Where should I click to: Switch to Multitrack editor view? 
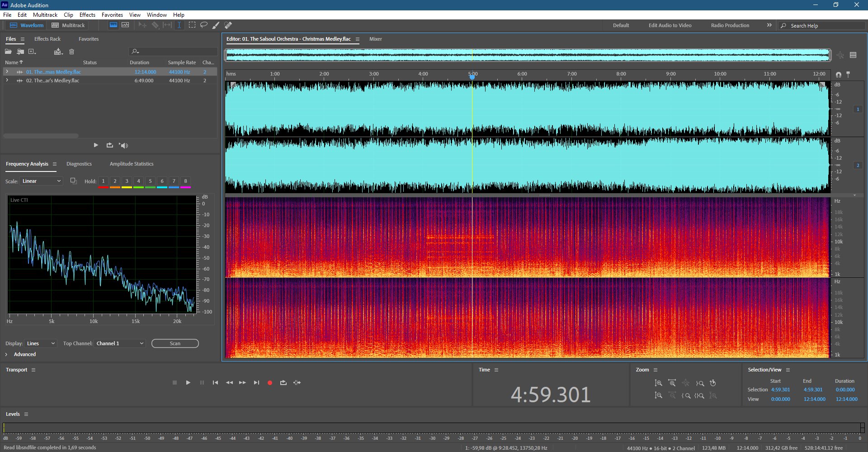point(68,25)
